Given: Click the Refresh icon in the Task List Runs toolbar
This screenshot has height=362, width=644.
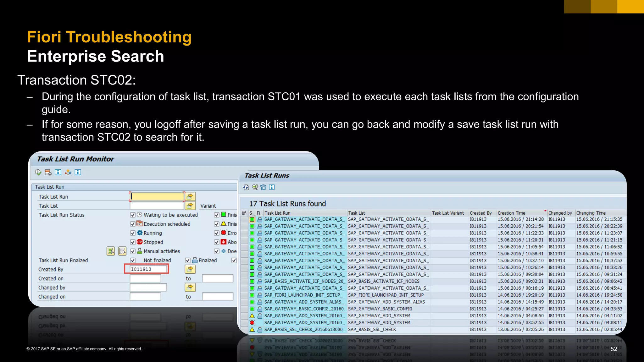Looking at the screenshot, I should (x=246, y=187).
